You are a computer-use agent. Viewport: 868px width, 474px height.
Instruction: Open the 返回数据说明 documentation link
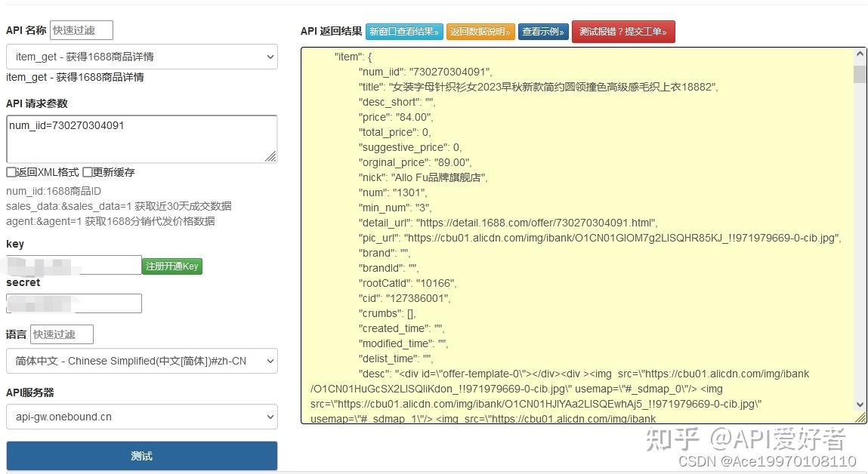tap(481, 32)
